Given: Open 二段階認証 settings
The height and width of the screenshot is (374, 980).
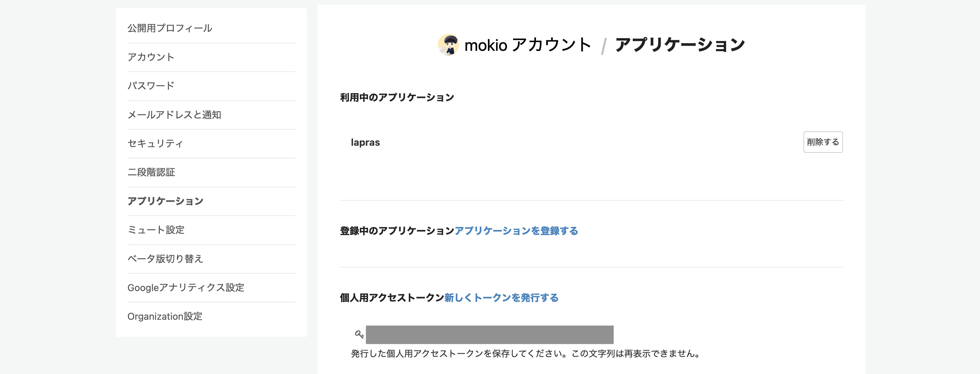Looking at the screenshot, I should [151, 172].
